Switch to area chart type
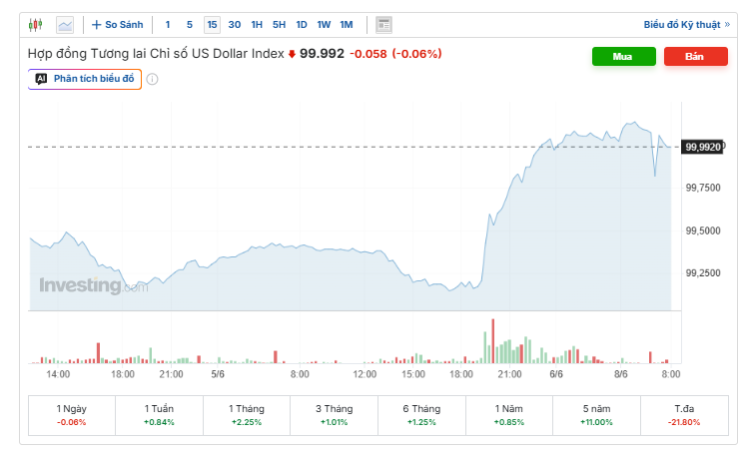 (x=65, y=25)
